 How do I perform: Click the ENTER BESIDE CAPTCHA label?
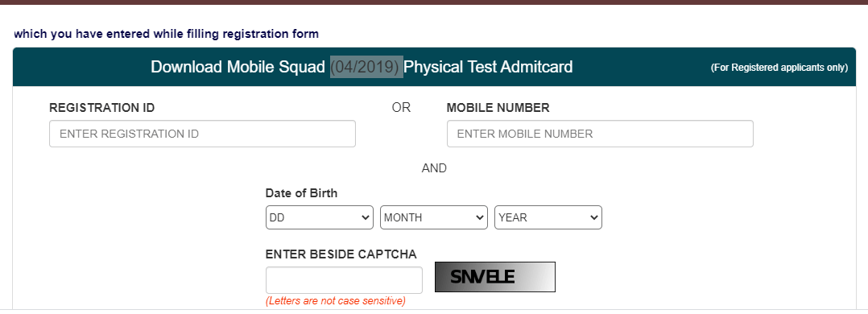pyautogui.click(x=341, y=254)
